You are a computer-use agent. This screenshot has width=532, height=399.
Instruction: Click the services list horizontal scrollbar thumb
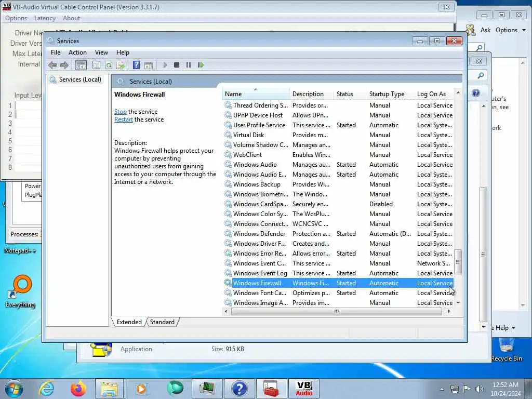pyautogui.click(x=336, y=311)
